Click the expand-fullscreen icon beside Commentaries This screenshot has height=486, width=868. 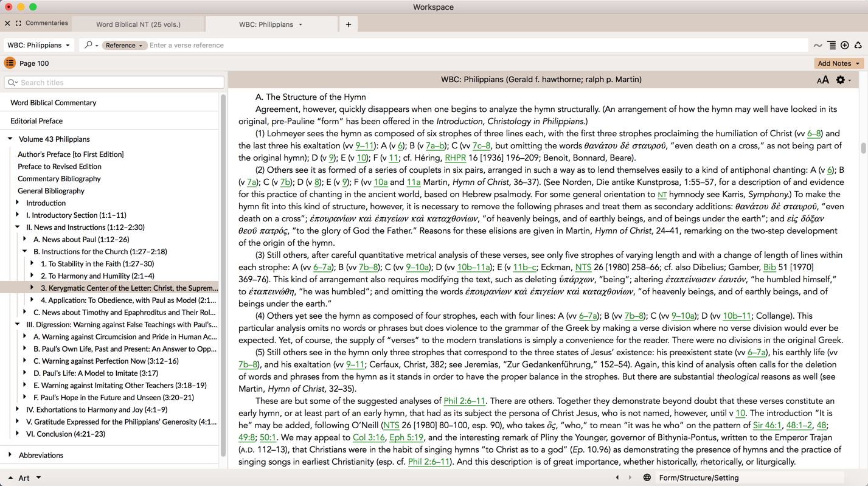coord(18,23)
